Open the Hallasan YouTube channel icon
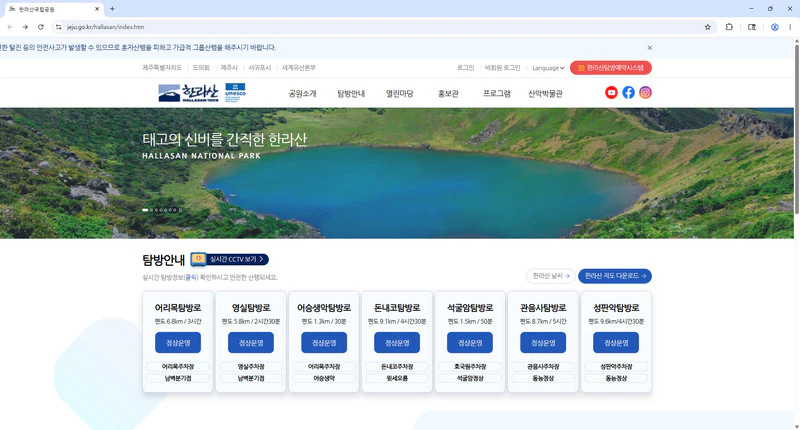The image size is (800, 430). pyautogui.click(x=611, y=92)
